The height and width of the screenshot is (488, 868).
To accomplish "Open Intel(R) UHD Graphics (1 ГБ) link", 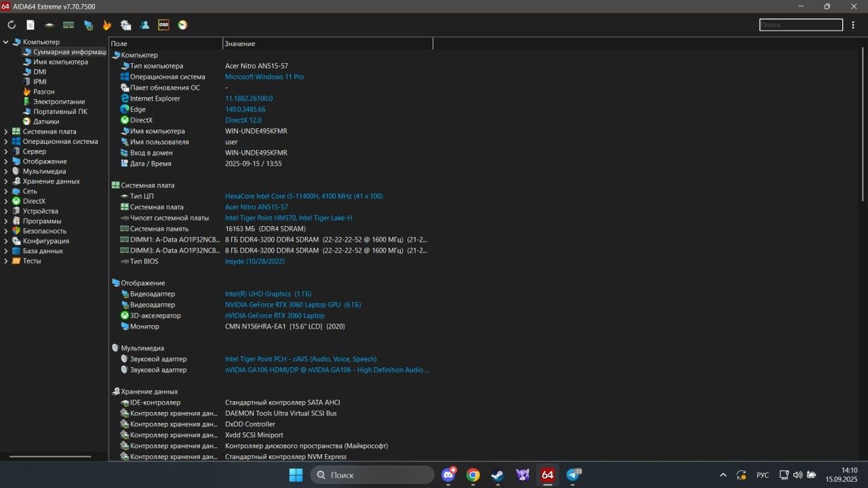I will point(268,294).
